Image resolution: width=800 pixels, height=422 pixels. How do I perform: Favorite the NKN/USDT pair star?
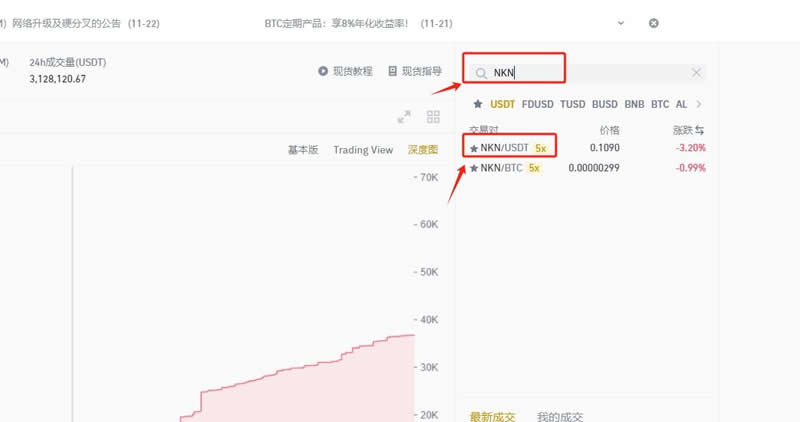(474, 148)
